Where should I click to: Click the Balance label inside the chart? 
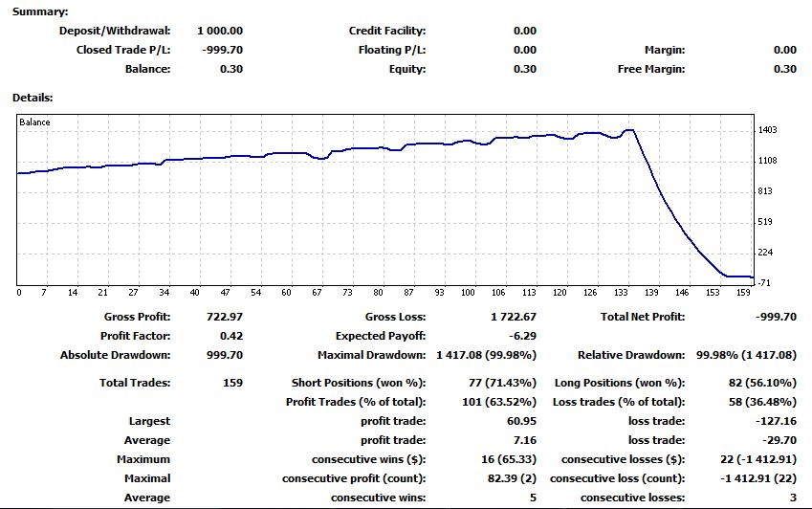34,122
